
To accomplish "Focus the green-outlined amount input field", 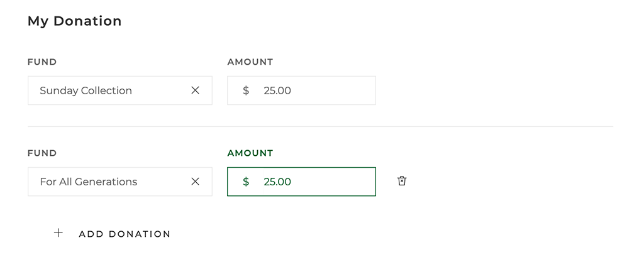I will 301,182.
